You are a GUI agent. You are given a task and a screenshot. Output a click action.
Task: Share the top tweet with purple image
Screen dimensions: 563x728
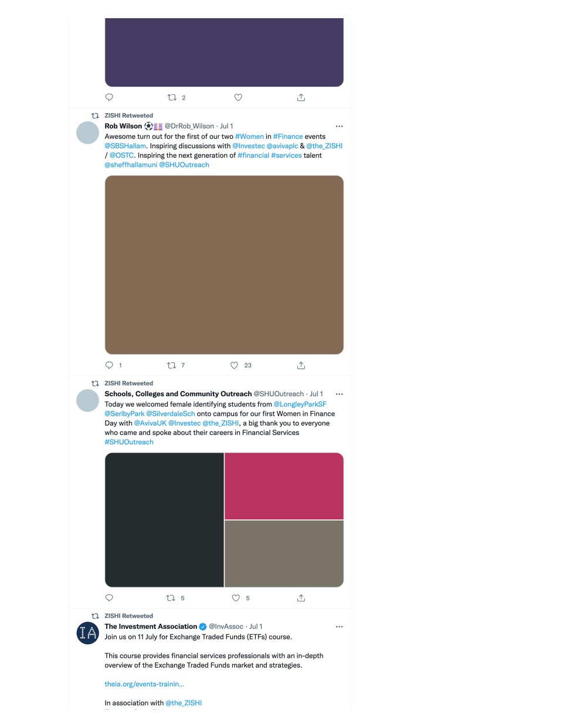[301, 97]
